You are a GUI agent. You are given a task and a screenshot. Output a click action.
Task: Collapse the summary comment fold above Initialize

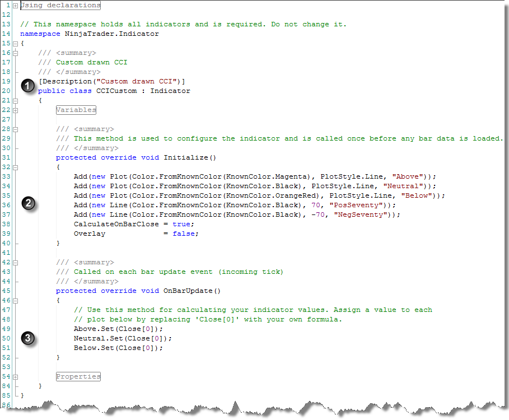click(x=15, y=129)
